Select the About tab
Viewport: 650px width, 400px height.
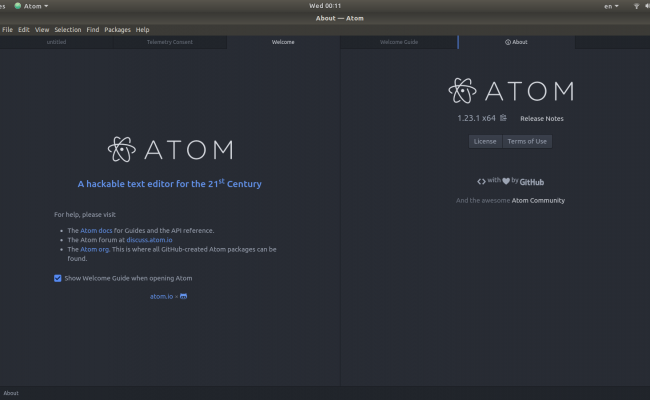click(516, 42)
